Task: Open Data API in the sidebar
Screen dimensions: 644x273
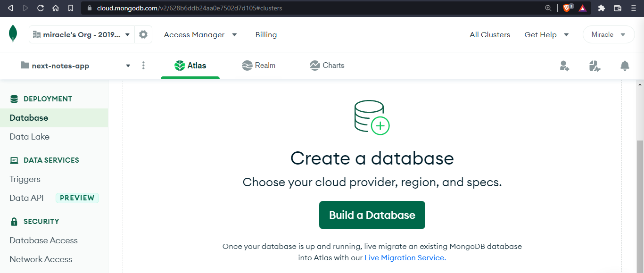Action: [x=26, y=198]
